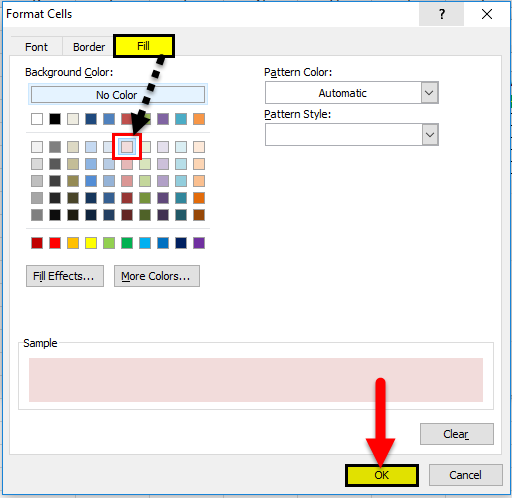Select the green standard color swatch
512x498 pixels.
click(127, 243)
